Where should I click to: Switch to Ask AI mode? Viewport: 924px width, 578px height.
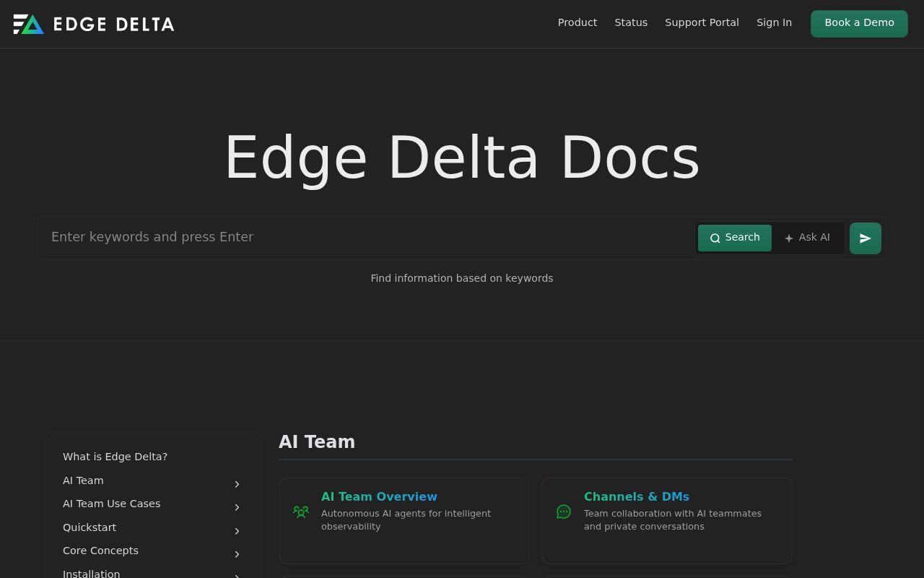808,238
